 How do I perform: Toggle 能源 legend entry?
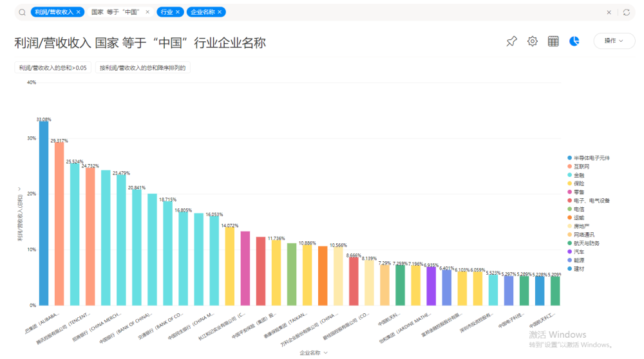point(576,261)
